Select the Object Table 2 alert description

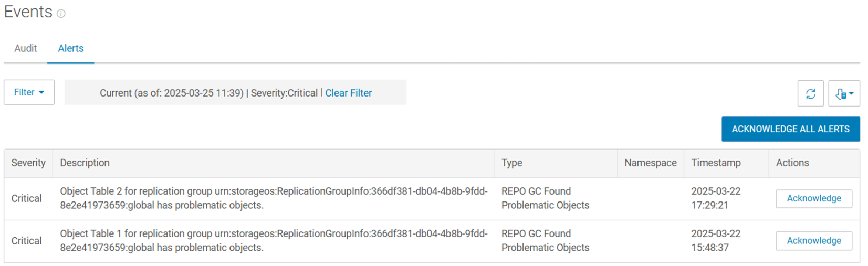pos(273,198)
